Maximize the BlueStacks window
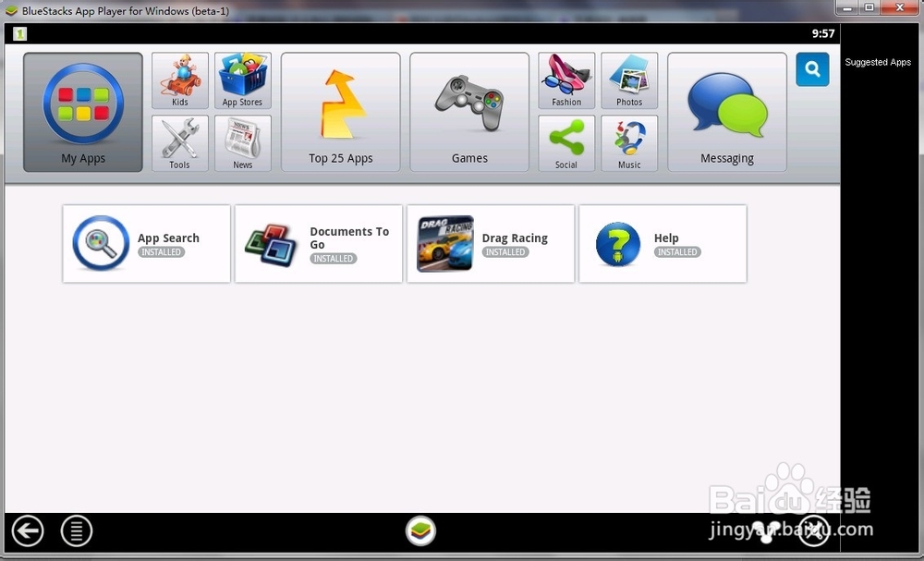This screenshot has height=561, width=924. click(x=869, y=7)
